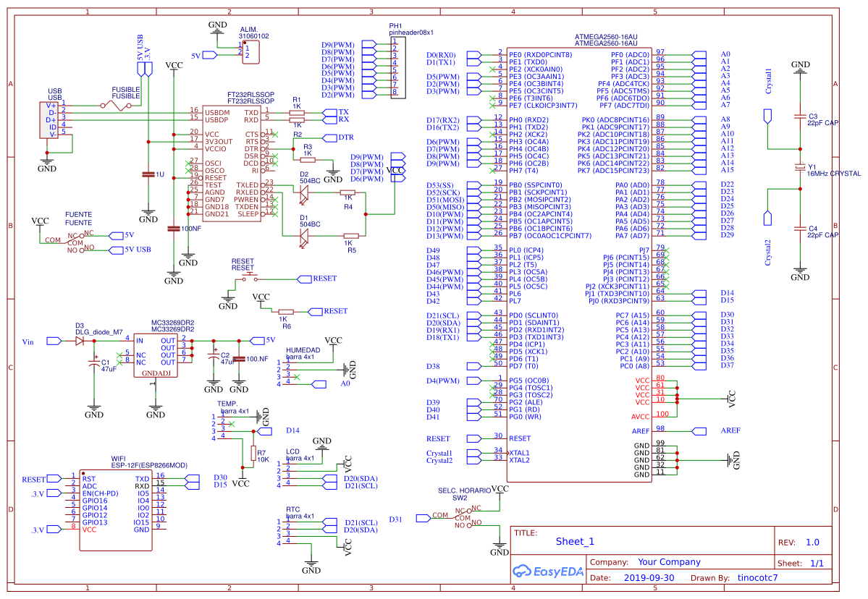Select the FUSIBLE fuse symbol
The image size is (868, 599).
point(116,105)
